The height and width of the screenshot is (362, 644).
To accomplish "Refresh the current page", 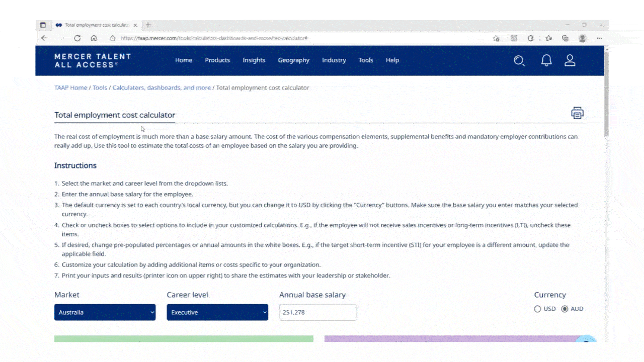I will coord(77,38).
